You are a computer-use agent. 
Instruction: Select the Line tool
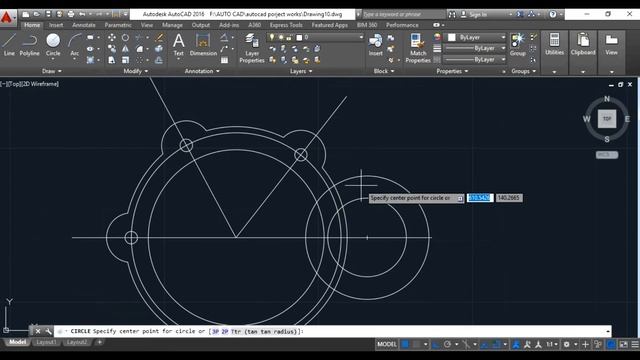point(9,44)
